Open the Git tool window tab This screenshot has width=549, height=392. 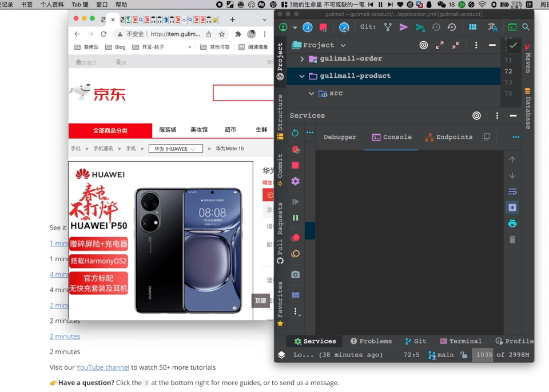click(x=416, y=341)
